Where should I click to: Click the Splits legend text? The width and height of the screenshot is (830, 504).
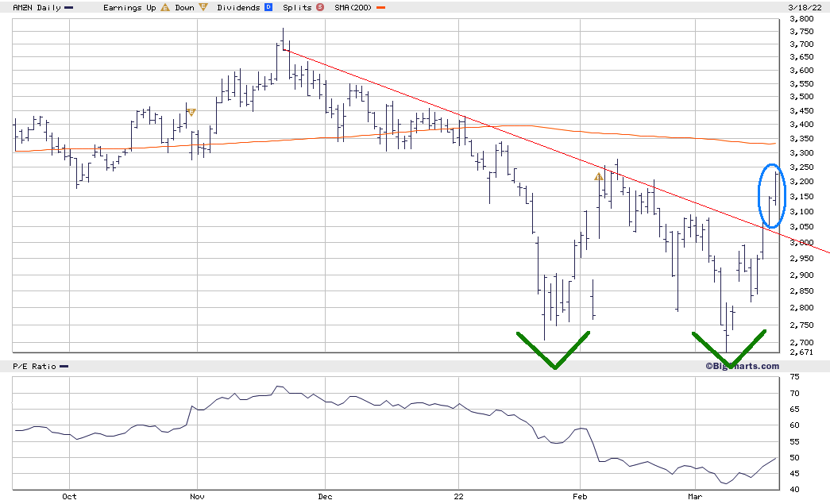tap(298, 7)
